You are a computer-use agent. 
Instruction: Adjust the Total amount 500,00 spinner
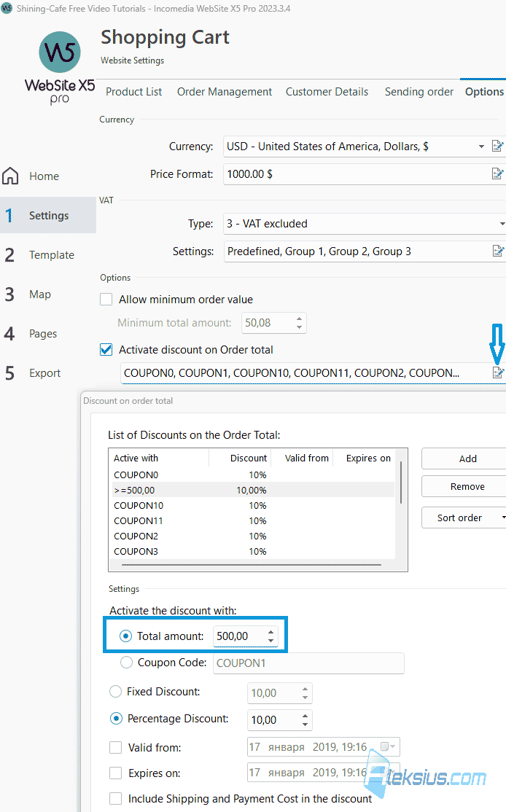[270, 636]
